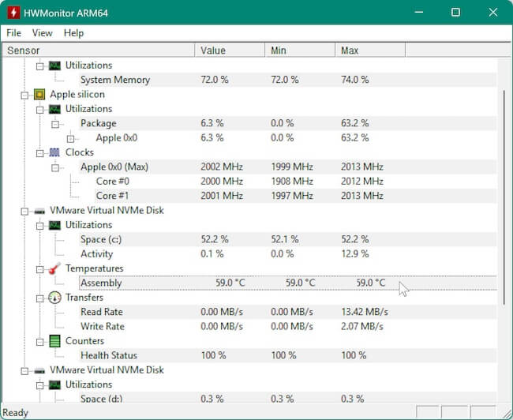Click the Apple silicon chip icon

click(39, 95)
